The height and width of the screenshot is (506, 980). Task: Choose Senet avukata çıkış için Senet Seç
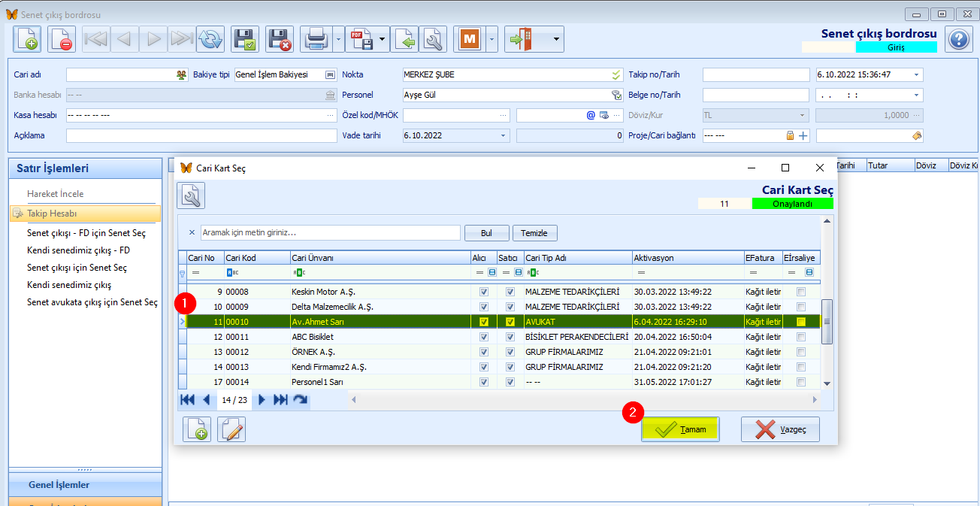click(92, 302)
